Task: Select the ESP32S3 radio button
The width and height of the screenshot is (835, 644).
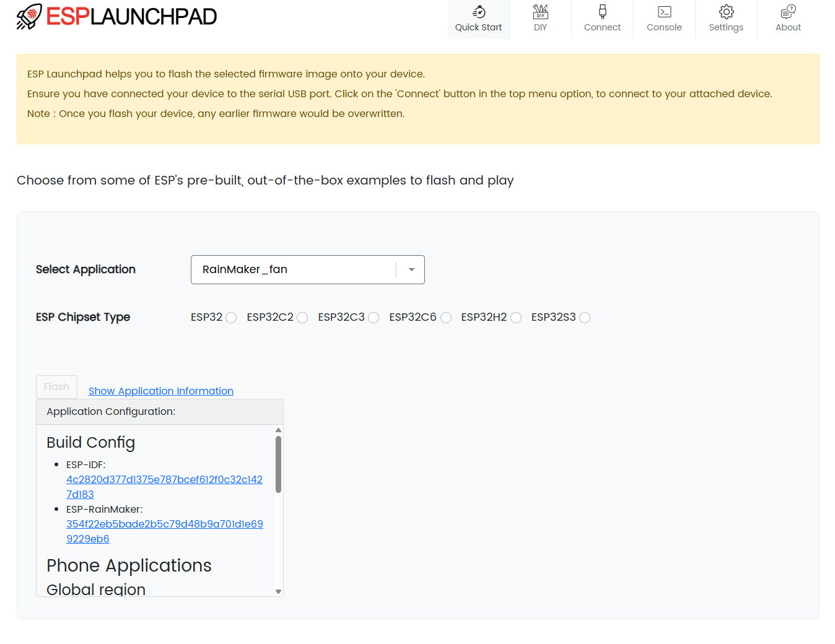Action: tap(585, 318)
